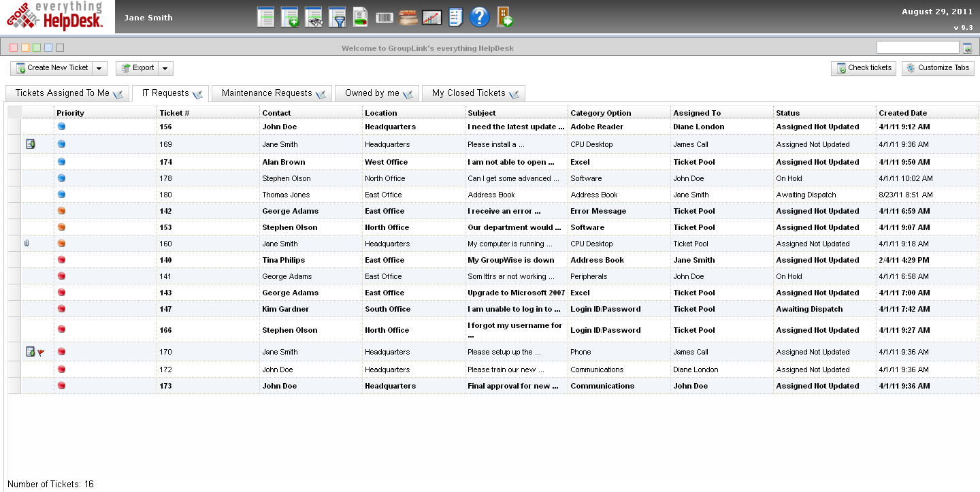The width and height of the screenshot is (980, 492).
Task: Click the search icon beside the search box
Action: (x=967, y=48)
